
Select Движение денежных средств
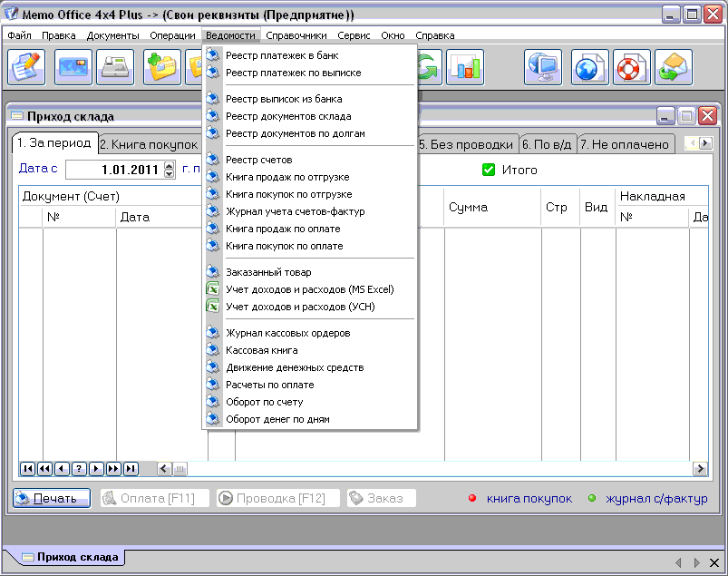tap(310, 367)
